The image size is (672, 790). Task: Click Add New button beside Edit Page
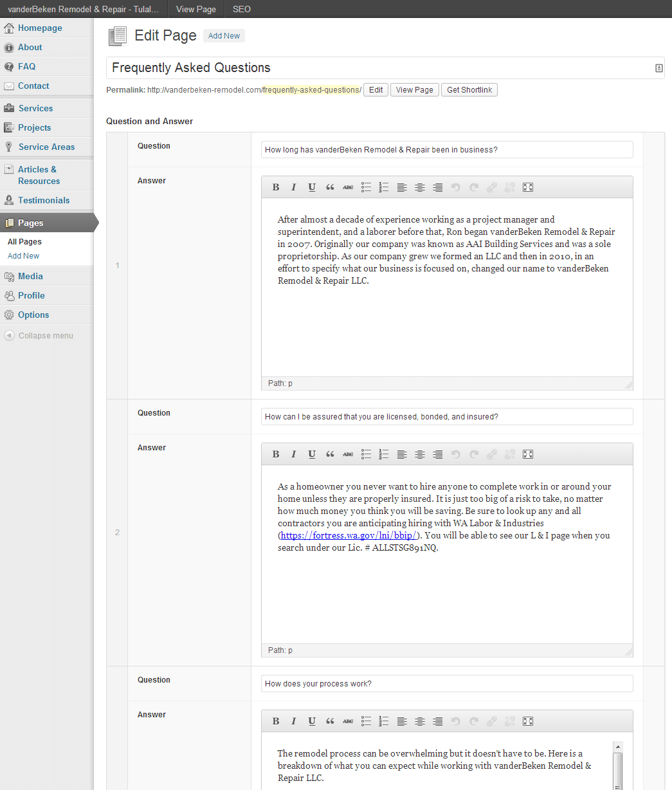click(x=224, y=36)
